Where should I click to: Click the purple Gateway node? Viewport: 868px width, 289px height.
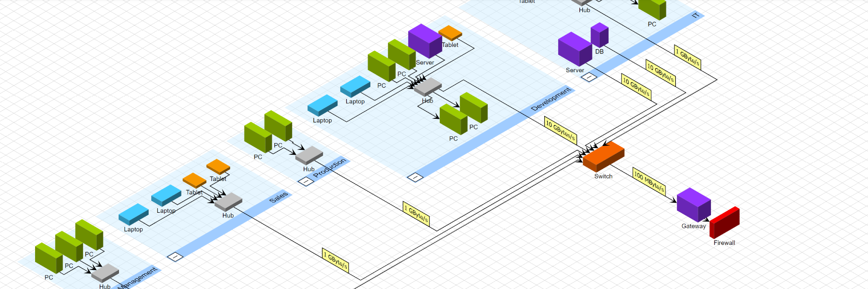coord(693,204)
